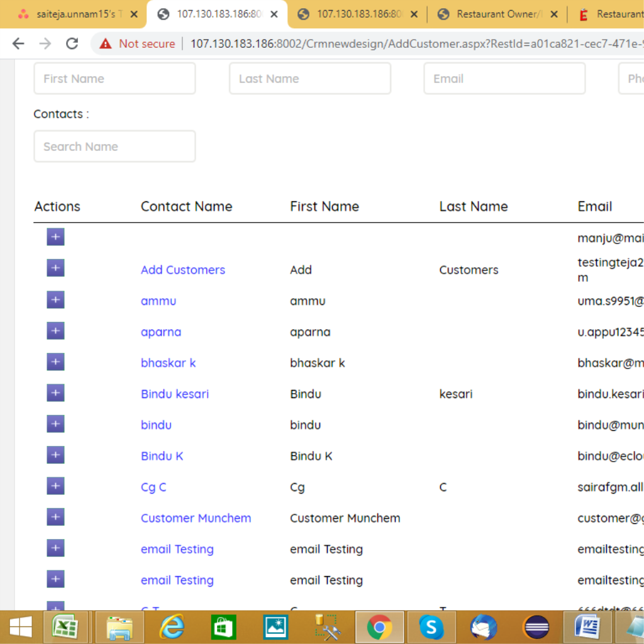Click plus icon beside Customer Munchem
The width and height of the screenshot is (644, 644).
click(x=55, y=517)
